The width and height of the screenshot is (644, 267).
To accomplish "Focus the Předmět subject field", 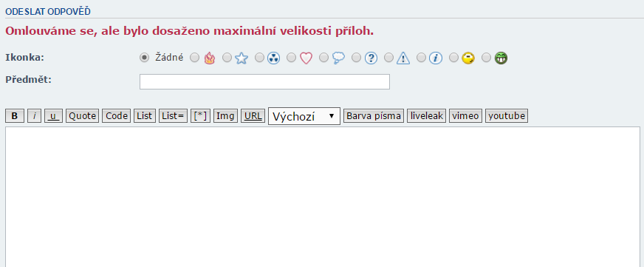I will click(x=264, y=81).
